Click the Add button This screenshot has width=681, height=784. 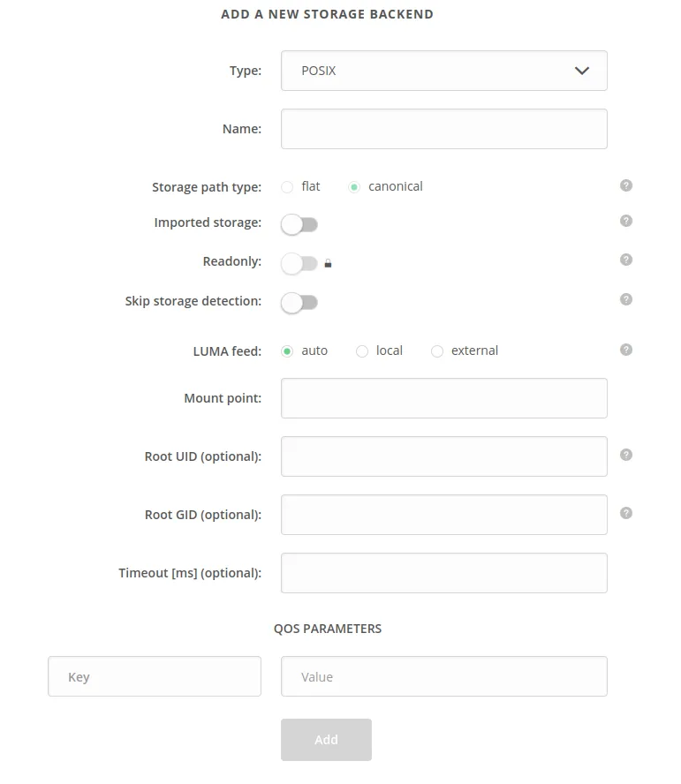point(326,740)
